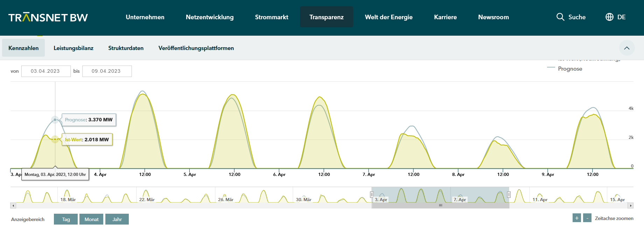Open the Veröffentlichungsplattformen tab
The height and width of the screenshot is (234, 644).
(x=196, y=48)
